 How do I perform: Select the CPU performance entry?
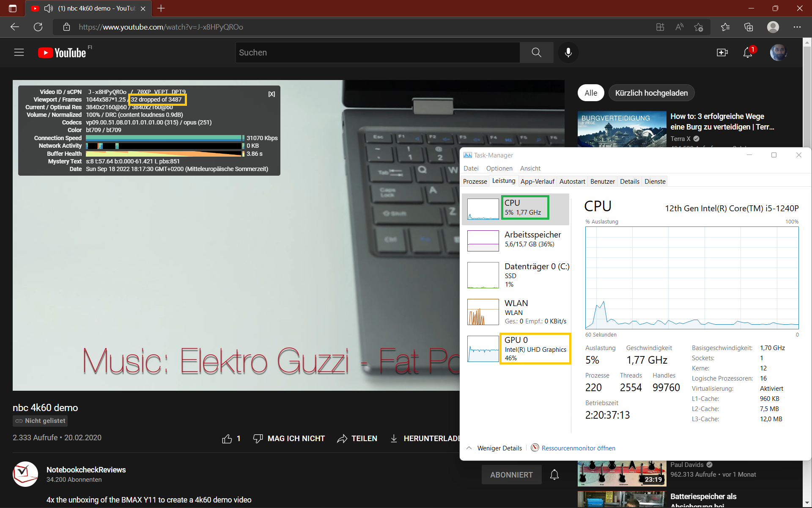(x=516, y=209)
